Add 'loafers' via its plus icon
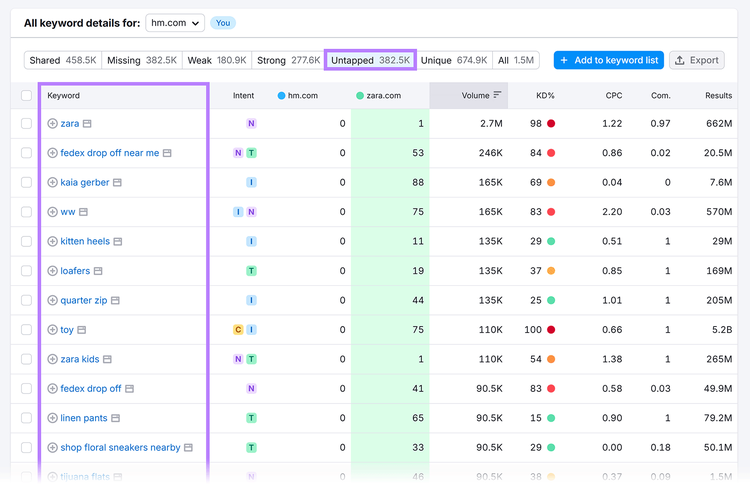Screen dimensions: 750x487 pos(53,271)
